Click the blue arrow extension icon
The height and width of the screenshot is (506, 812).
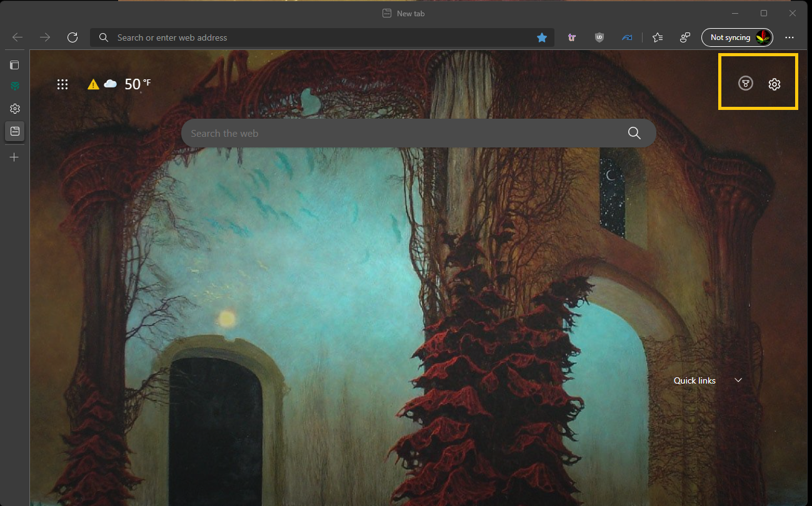(627, 37)
